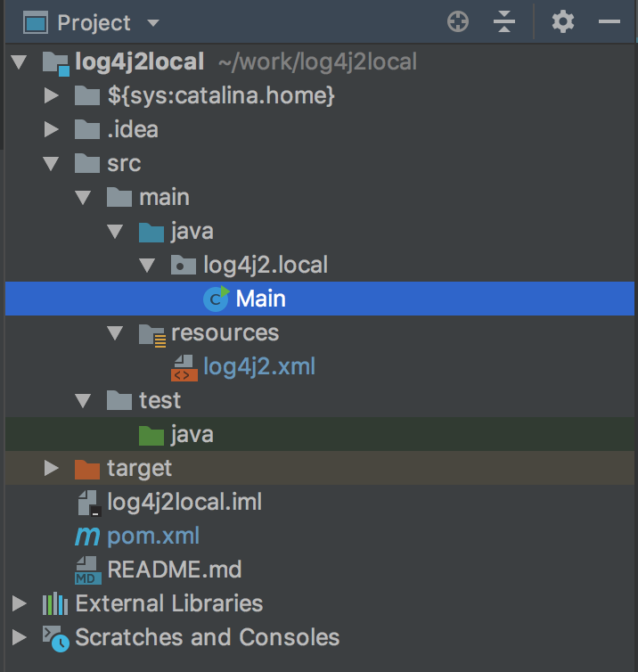Open the Project panel gear settings
The height and width of the screenshot is (672, 638).
562,22
